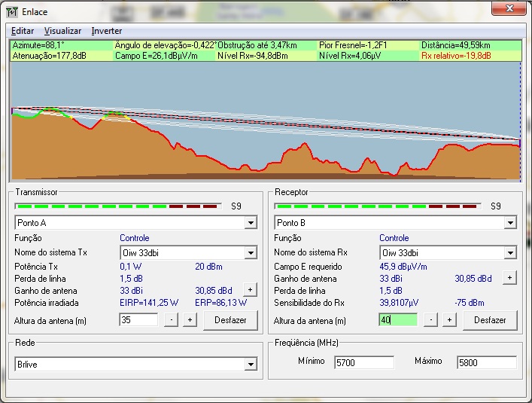Click the receiver Desfazer button
Screen dimensions: 532x403
point(489,320)
